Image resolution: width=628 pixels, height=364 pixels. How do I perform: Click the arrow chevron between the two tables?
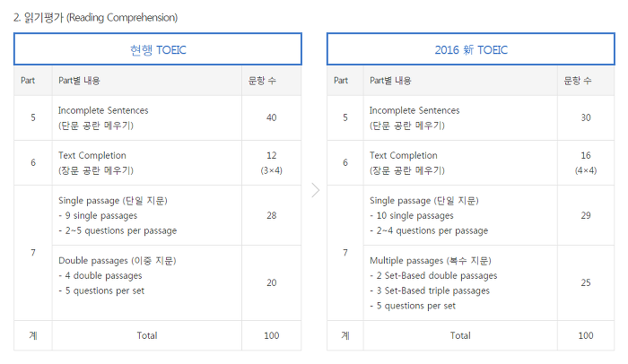pyautogui.click(x=316, y=190)
